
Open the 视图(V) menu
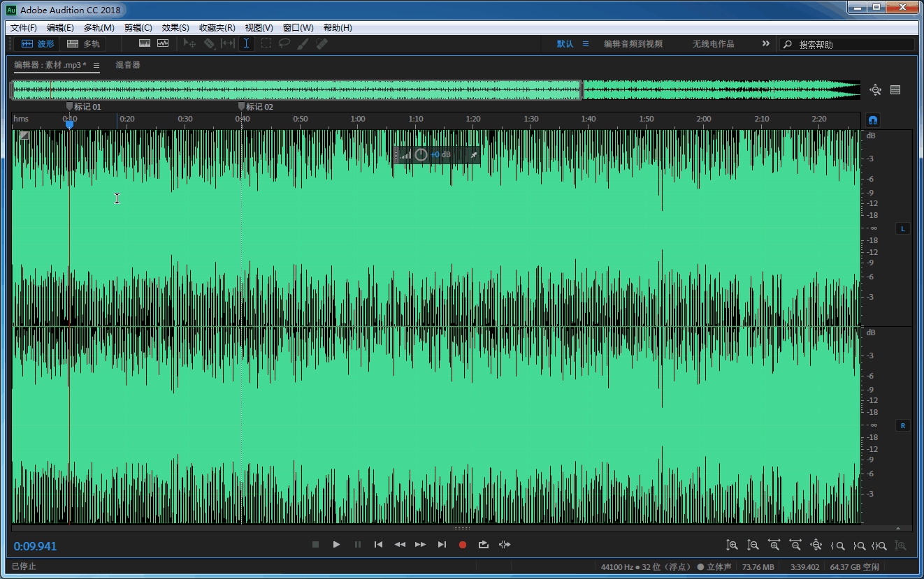[259, 28]
